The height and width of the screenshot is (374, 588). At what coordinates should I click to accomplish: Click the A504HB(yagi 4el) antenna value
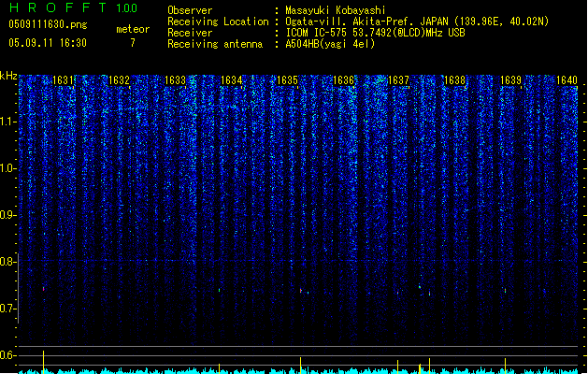(x=330, y=44)
